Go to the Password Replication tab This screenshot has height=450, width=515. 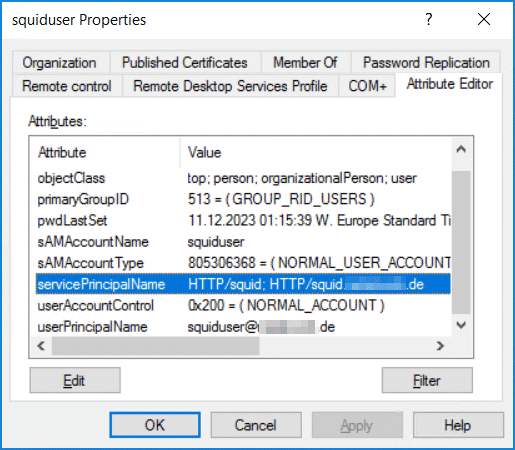click(x=426, y=62)
